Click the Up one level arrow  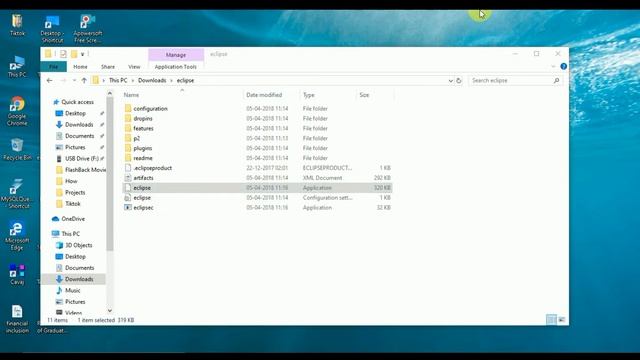tap(84, 80)
